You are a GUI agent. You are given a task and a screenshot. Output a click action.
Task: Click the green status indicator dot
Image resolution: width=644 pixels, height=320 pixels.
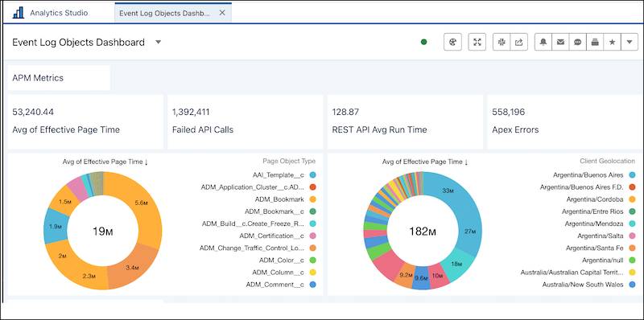424,42
